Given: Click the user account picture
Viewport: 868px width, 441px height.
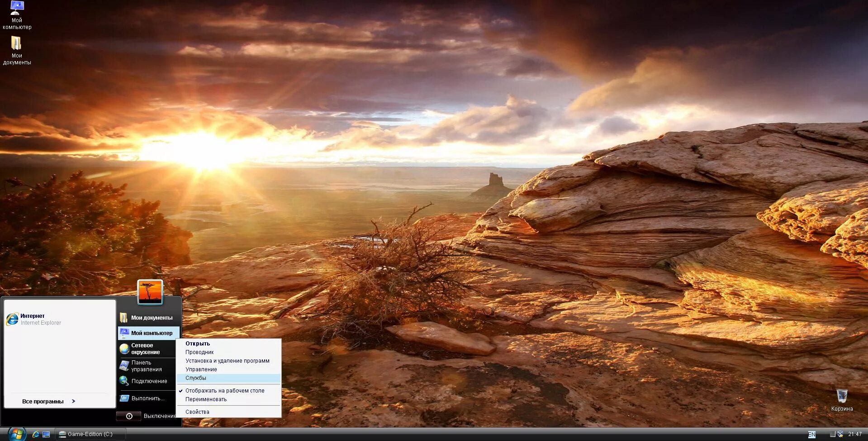Looking at the screenshot, I should 150,292.
